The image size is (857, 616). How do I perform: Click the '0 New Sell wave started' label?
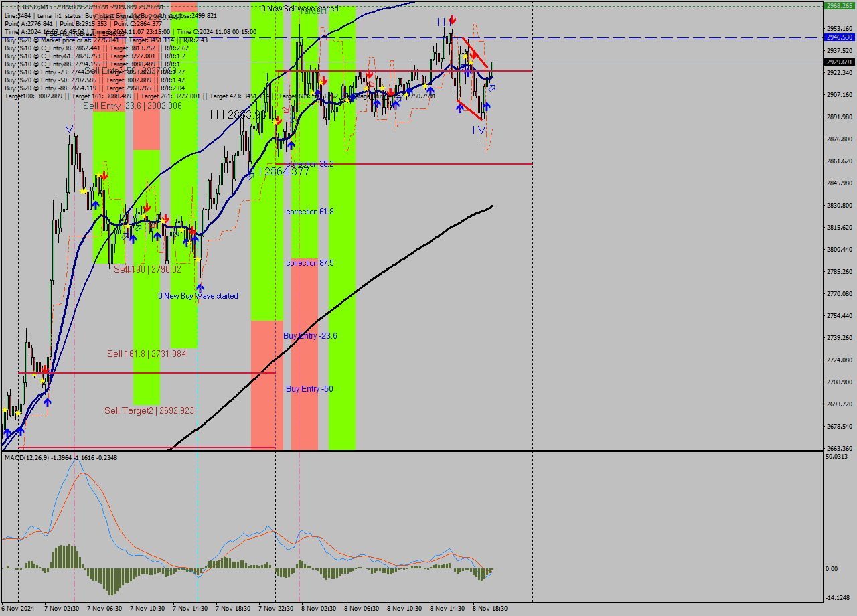click(299, 9)
